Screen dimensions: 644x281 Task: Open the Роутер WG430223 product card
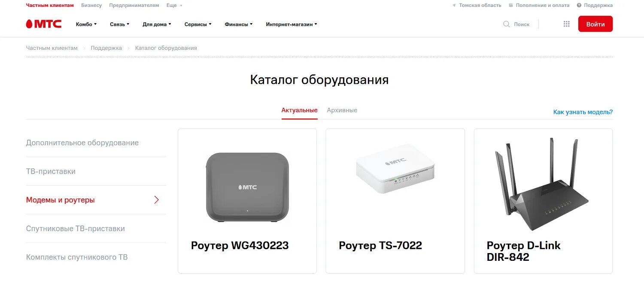coord(247,201)
